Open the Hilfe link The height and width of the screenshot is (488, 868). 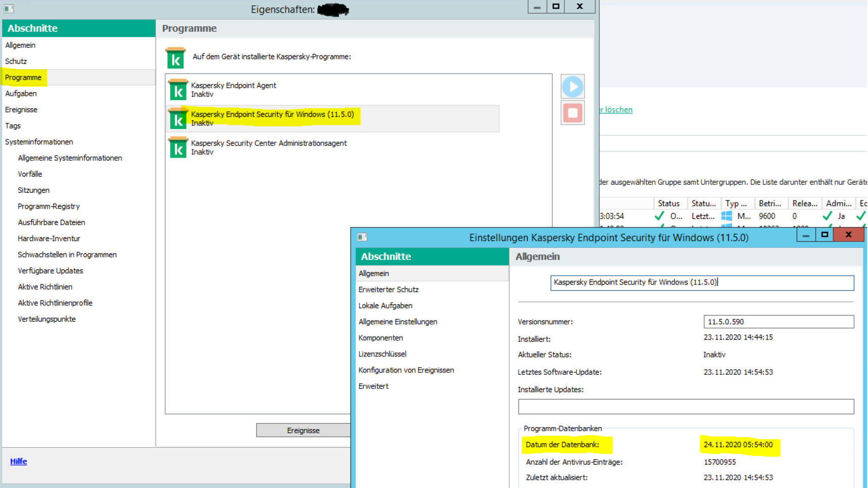(19, 461)
